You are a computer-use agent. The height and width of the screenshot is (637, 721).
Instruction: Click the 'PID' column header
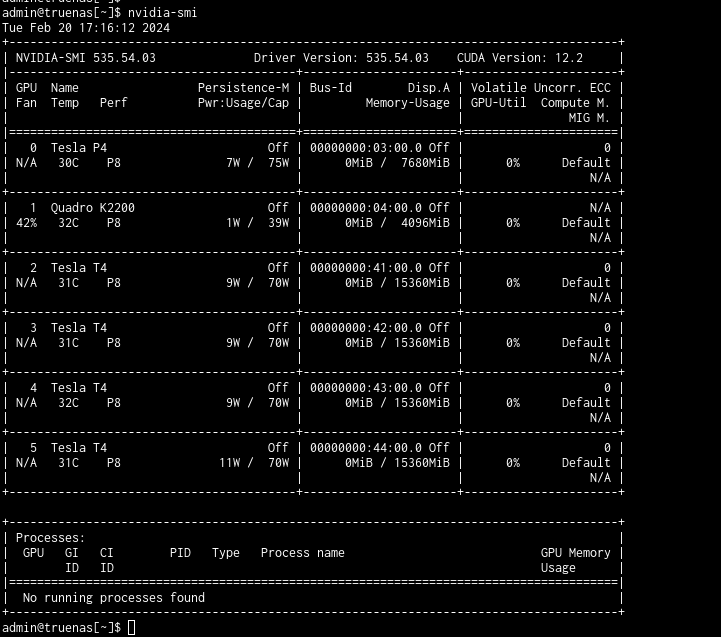(180, 553)
